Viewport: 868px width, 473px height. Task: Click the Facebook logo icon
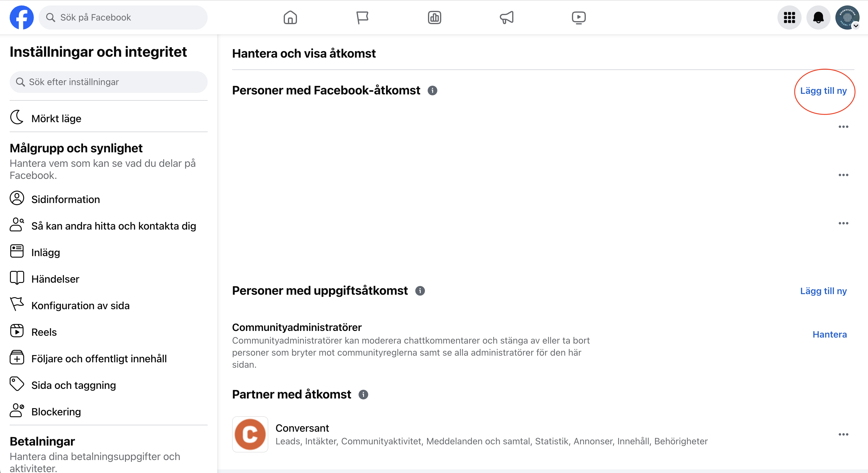(21, 17)
